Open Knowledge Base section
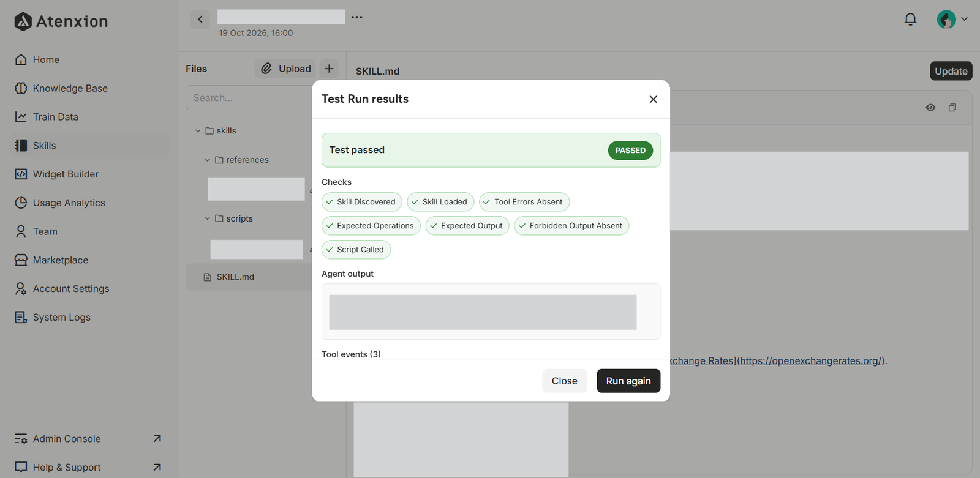Screen dimensions: 980x478 [70, 88]
